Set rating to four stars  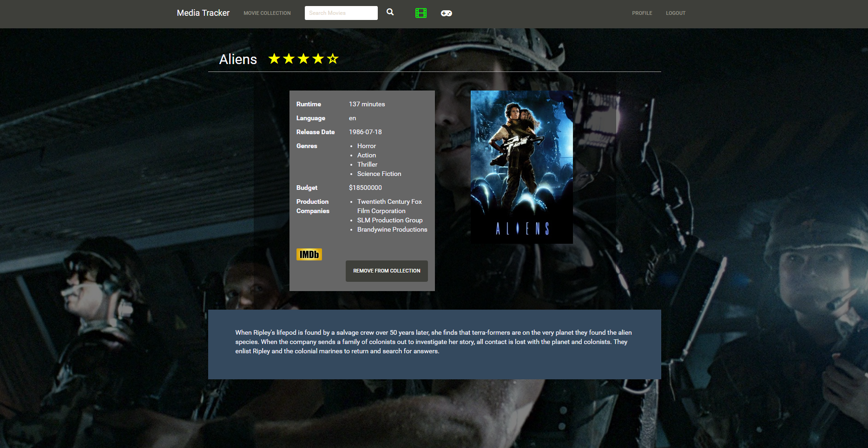tap(318, 59)
